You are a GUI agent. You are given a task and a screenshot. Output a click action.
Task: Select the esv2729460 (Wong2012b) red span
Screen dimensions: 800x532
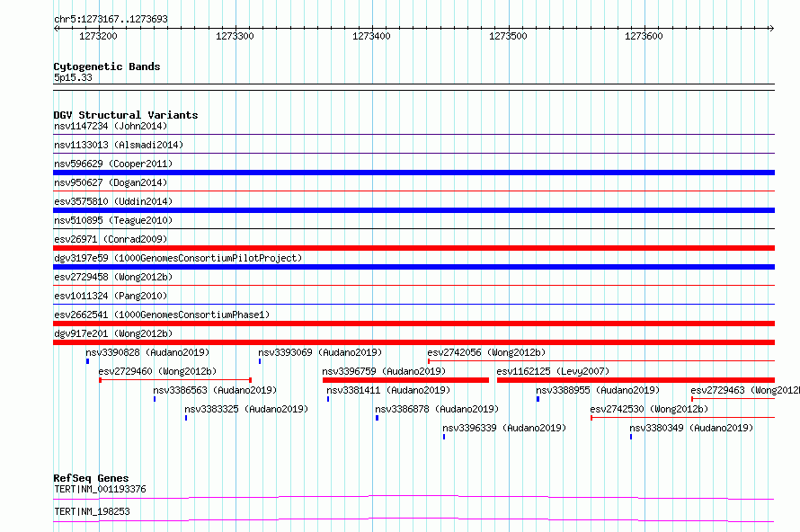tap(175, 380)
